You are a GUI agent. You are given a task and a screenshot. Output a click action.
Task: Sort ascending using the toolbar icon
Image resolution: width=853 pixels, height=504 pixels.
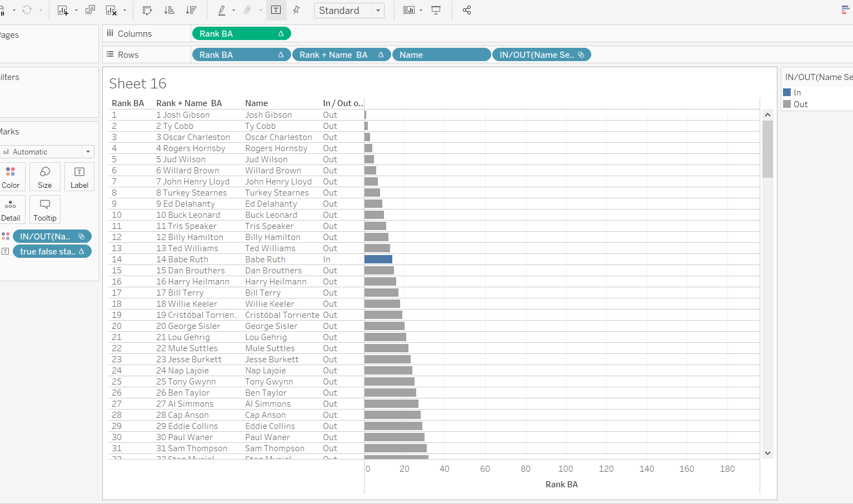click(169, 11)
